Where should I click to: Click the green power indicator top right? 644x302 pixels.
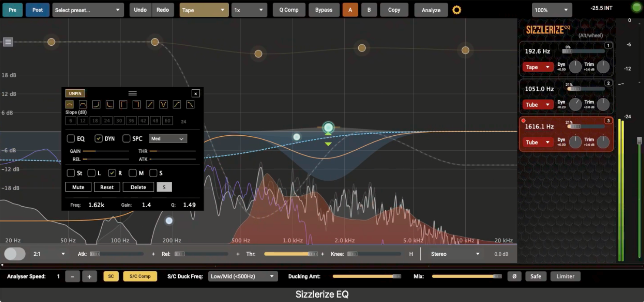click(x=636, y=8)
